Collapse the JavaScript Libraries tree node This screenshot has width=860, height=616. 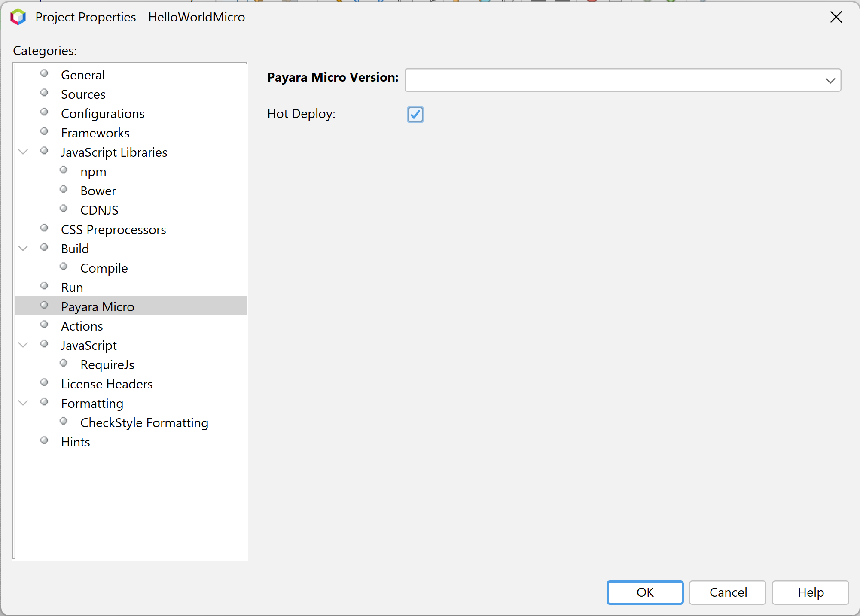pos(24,152)
